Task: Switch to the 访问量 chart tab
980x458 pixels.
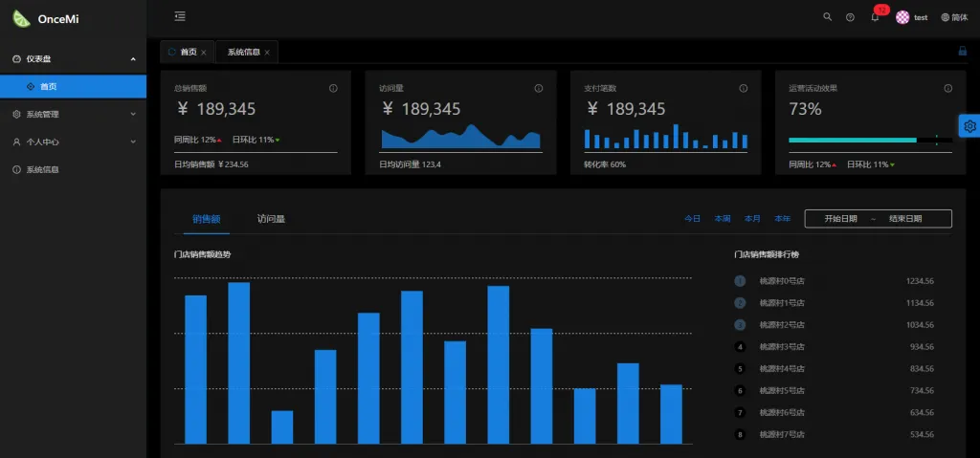Action: click(x=271, y=219)
